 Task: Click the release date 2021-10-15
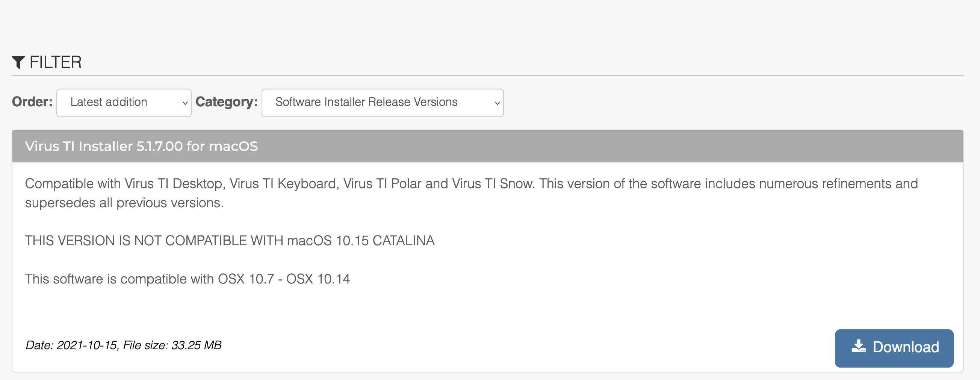point(87,345)
